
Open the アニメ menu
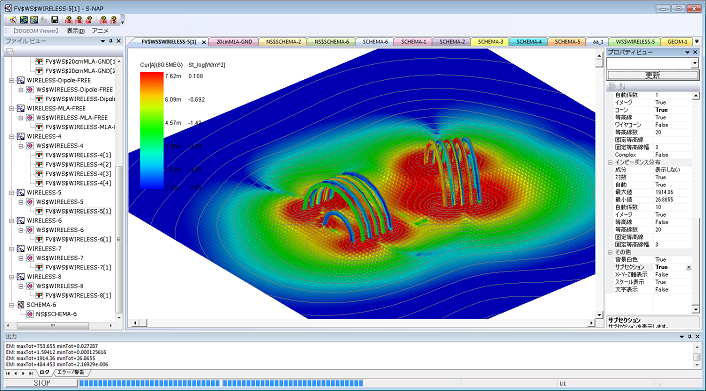[100, 31]
